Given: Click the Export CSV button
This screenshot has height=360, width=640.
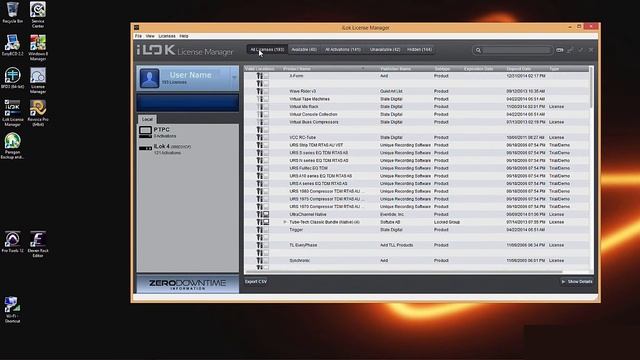Looking at the screenshot, I should click(256, 282).
